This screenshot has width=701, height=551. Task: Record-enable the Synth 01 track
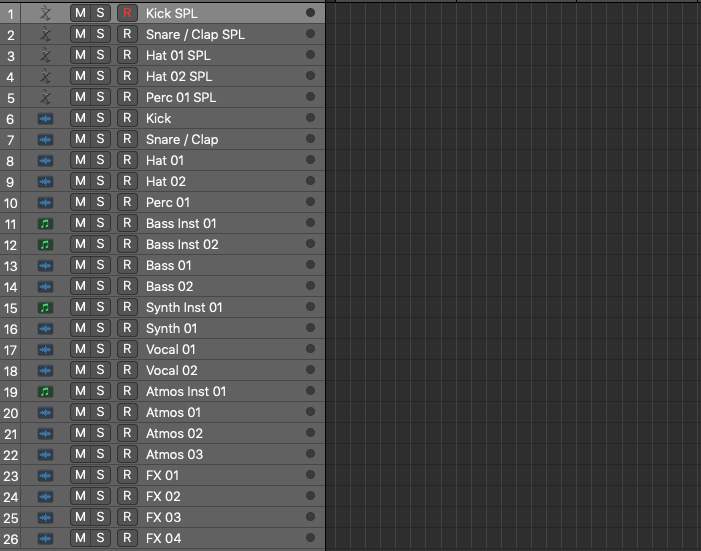(x=126, y=328)
